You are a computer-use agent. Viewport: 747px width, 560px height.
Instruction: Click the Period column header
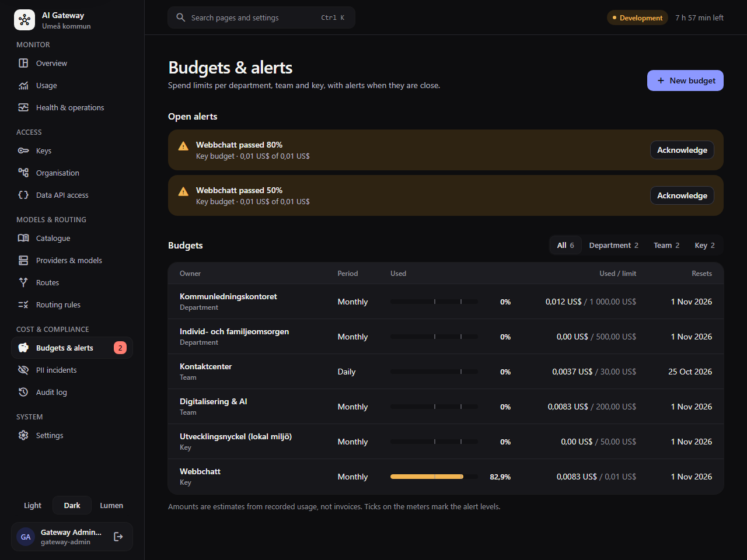pos(348,273)
